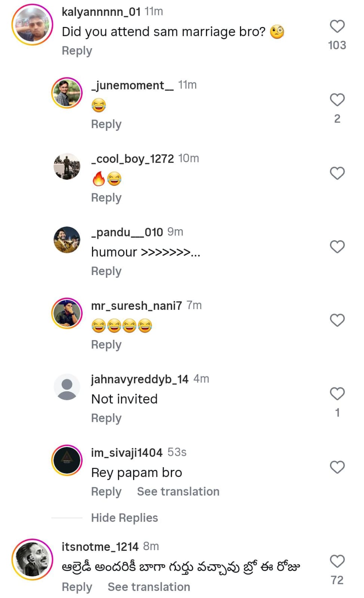This screenshot has height=598, width=364.
Task: Heart mr_suresh_nani7's laughing emoji reply
Action: point(337,320)
